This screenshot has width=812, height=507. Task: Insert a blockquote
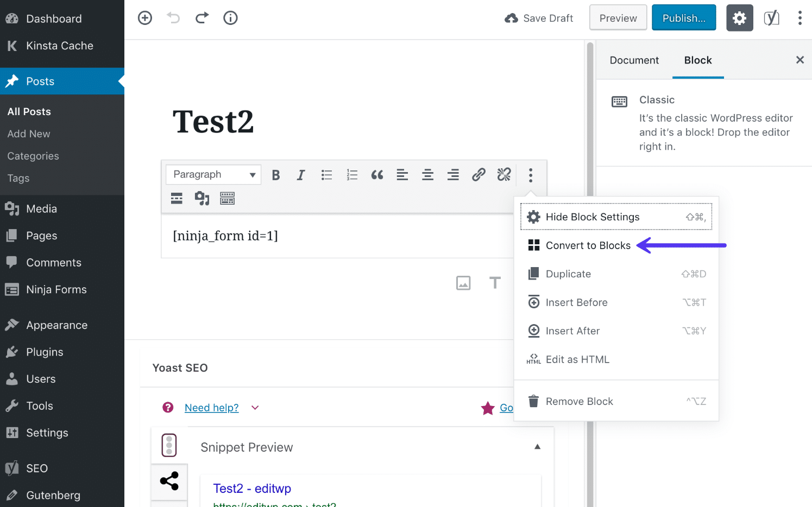tap(377, 175)
